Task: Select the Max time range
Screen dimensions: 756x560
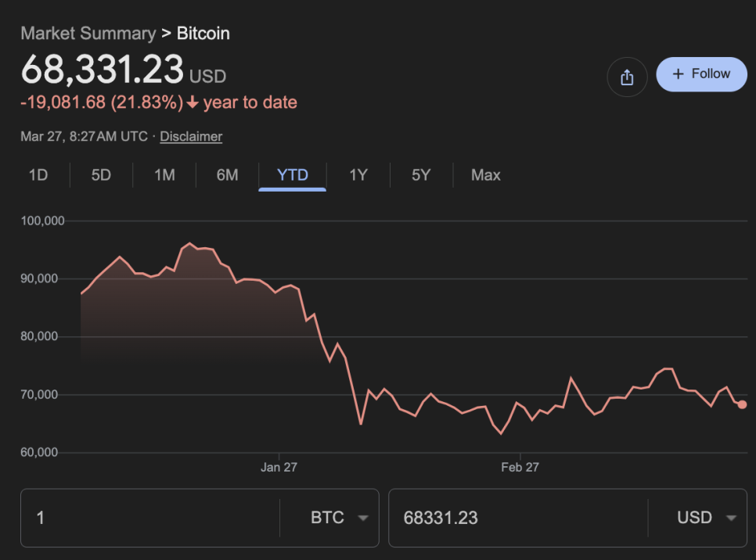Action: point(485,175)
